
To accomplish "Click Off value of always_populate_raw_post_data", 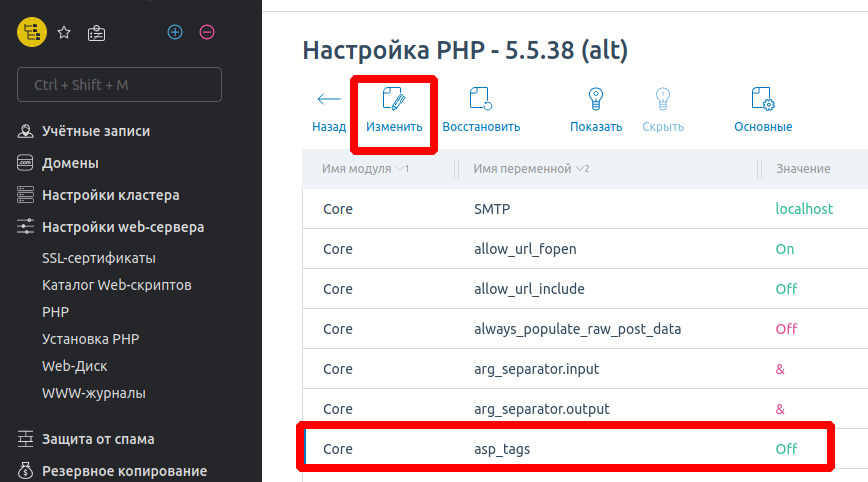I will tap(787, 329).
